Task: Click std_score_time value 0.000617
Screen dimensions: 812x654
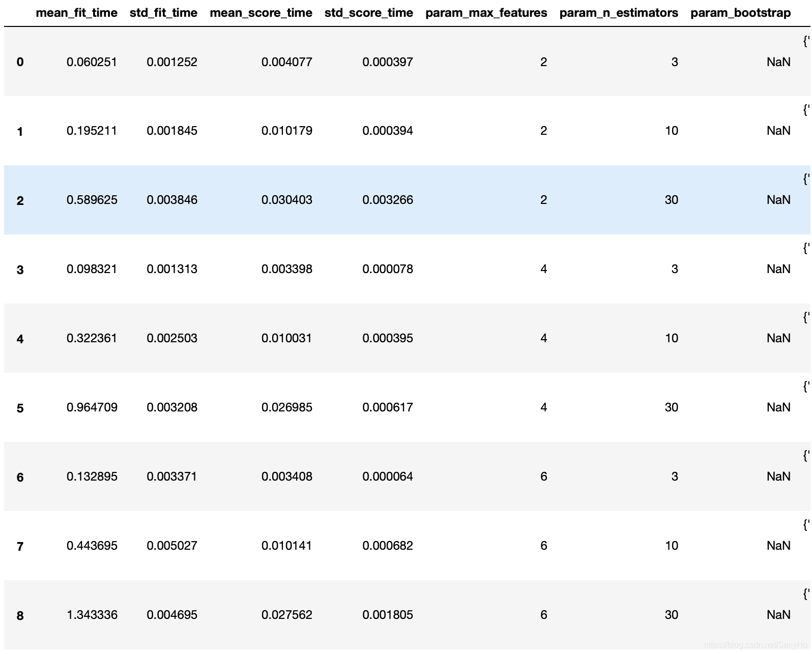Action: click(x=388, y=407)
